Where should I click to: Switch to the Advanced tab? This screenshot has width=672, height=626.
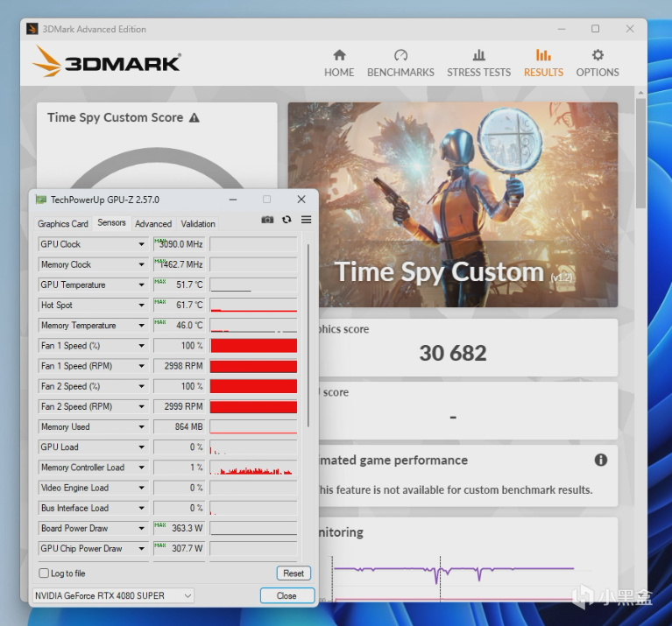[x=153, y=223]
